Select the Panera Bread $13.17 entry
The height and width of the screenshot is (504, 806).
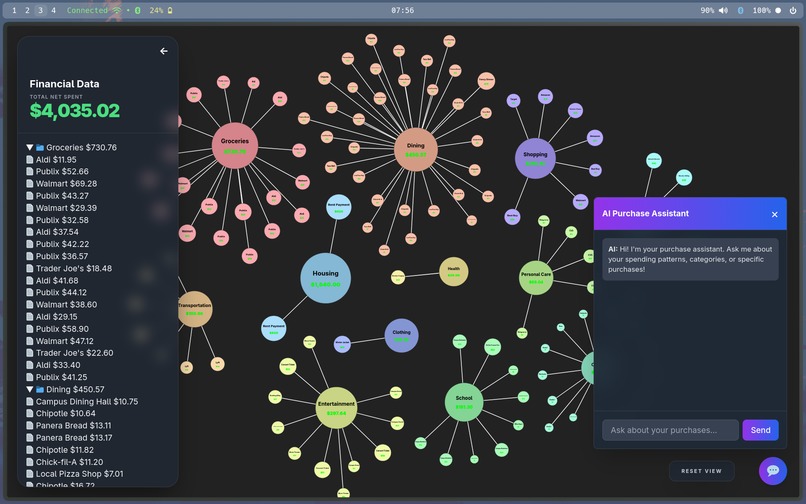pos(69,438)
